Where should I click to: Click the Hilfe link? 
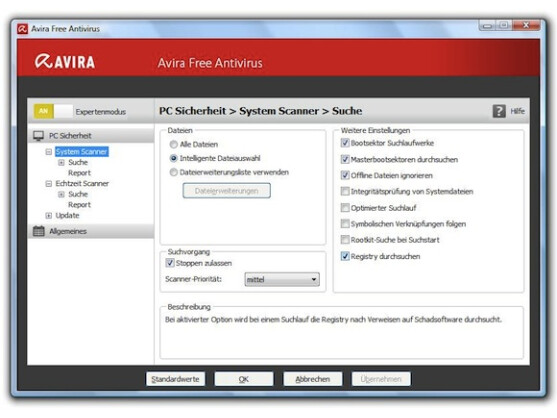click(x=518, y=111)
